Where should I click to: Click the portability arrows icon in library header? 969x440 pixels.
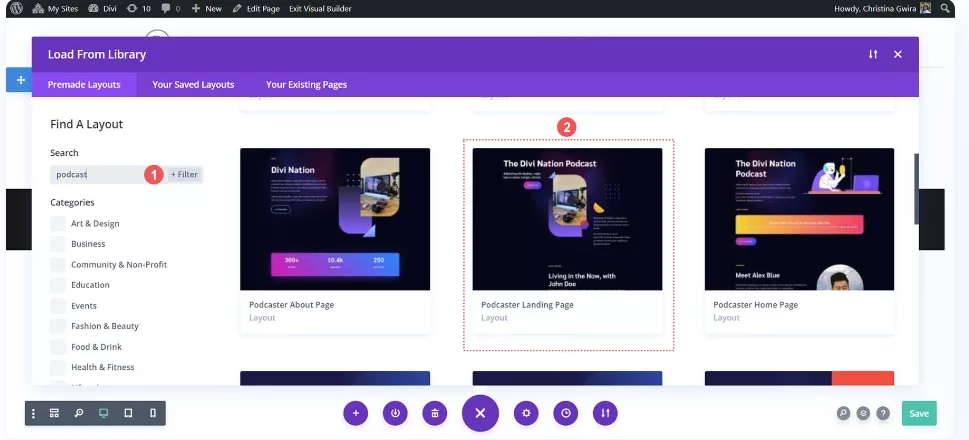click(x=873, y=54)
